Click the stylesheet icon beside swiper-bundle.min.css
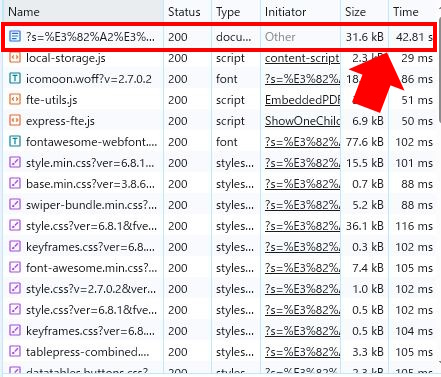 (x=15, y=204)
